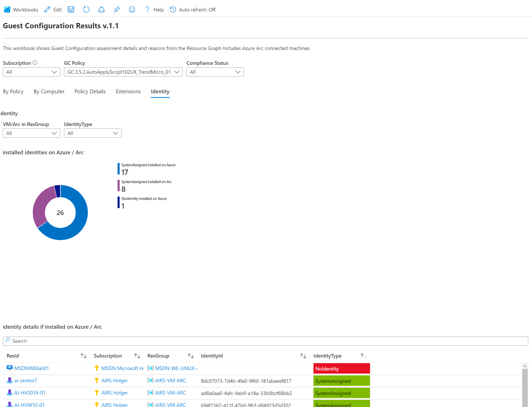Click the green SystemAssigned cell for ai-centos7
The width and height of the screenshot is (532, 407).
coord(342,381)
